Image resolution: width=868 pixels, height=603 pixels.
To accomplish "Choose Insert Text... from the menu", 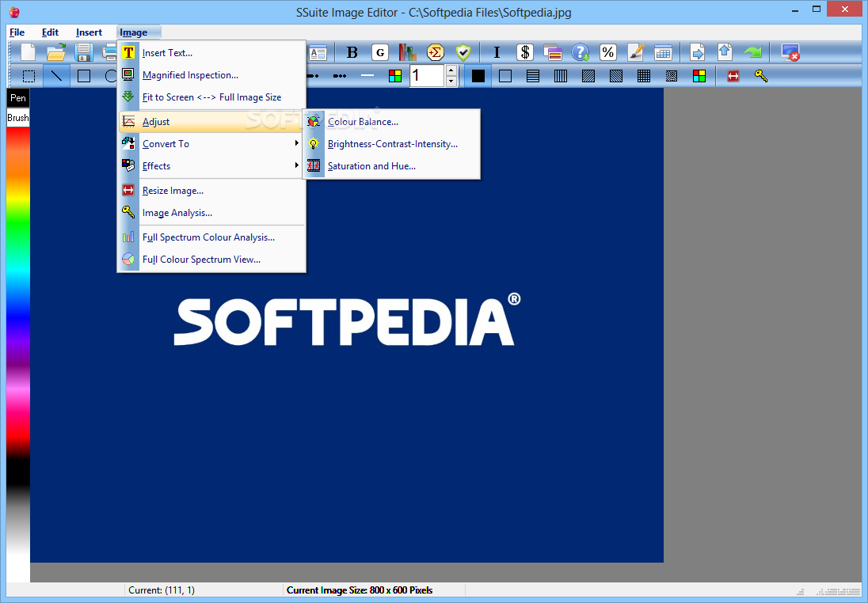I will coord(212,53).
